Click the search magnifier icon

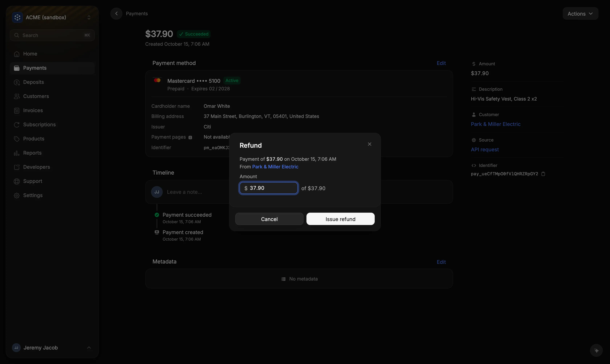coord(17,35)
